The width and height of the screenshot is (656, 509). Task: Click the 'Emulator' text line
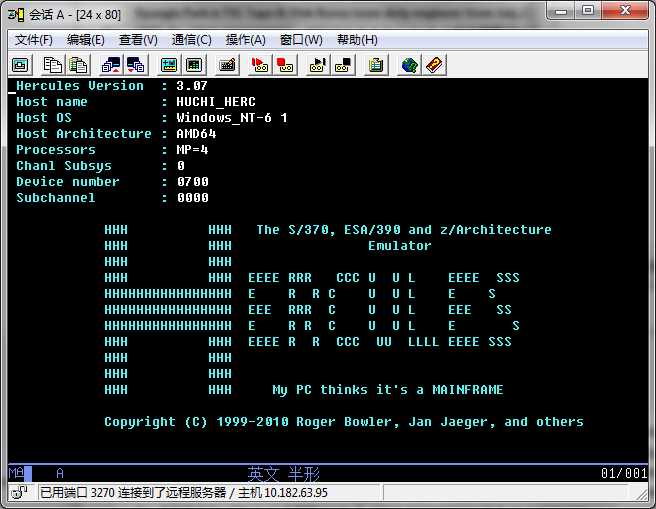(400, 246)
